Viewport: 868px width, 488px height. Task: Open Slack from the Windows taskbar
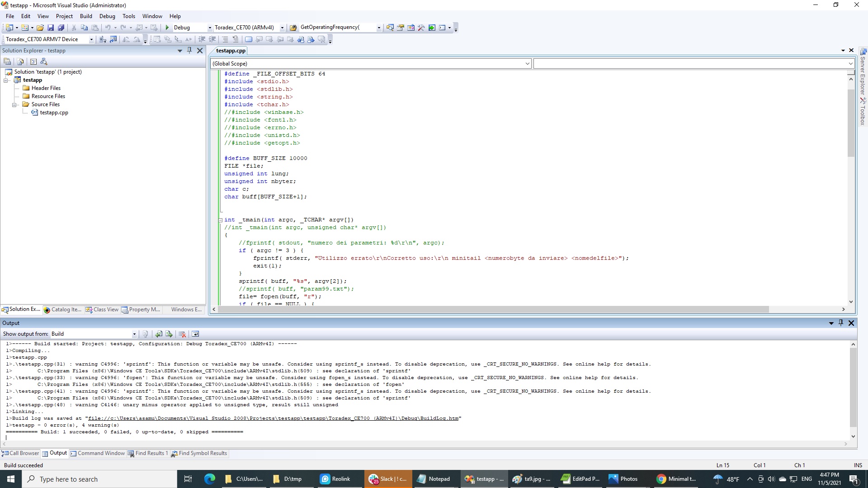(x=388, y=479)
